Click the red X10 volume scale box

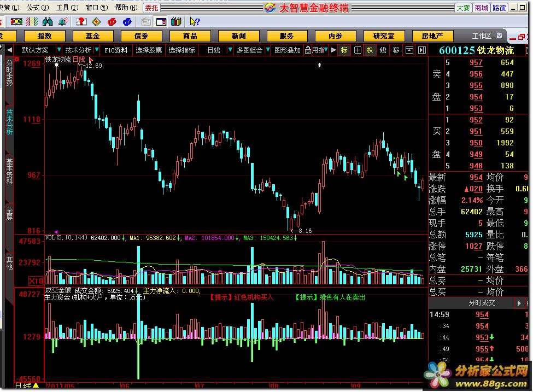coord(36,281)
